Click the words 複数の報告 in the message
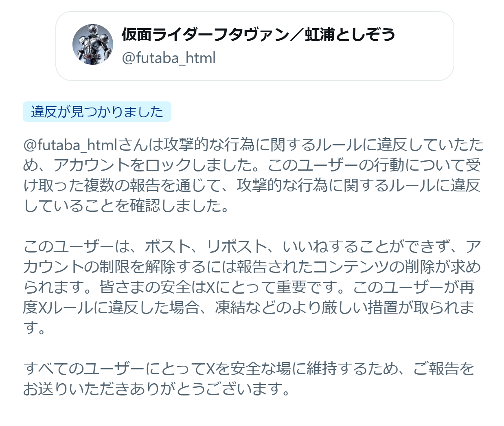 [122, 186]
